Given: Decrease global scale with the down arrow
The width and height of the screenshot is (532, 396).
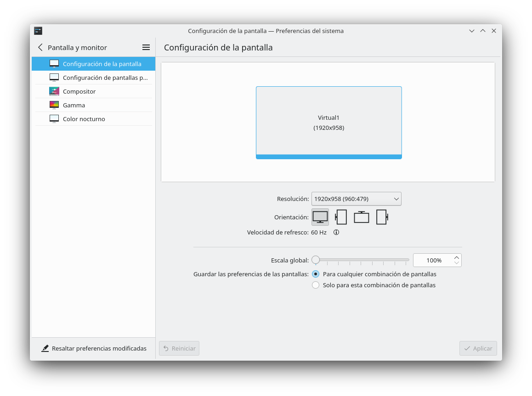Looking at the screenshot, I should [456, 263].
